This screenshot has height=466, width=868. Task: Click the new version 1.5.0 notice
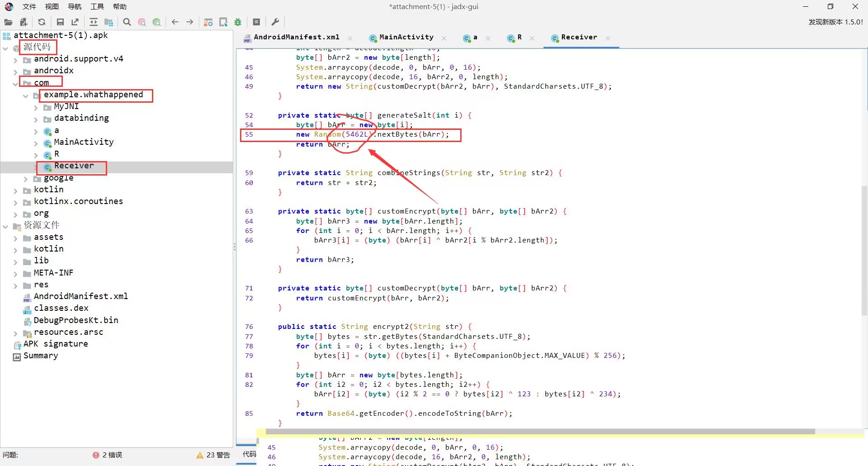click(835, 22)
